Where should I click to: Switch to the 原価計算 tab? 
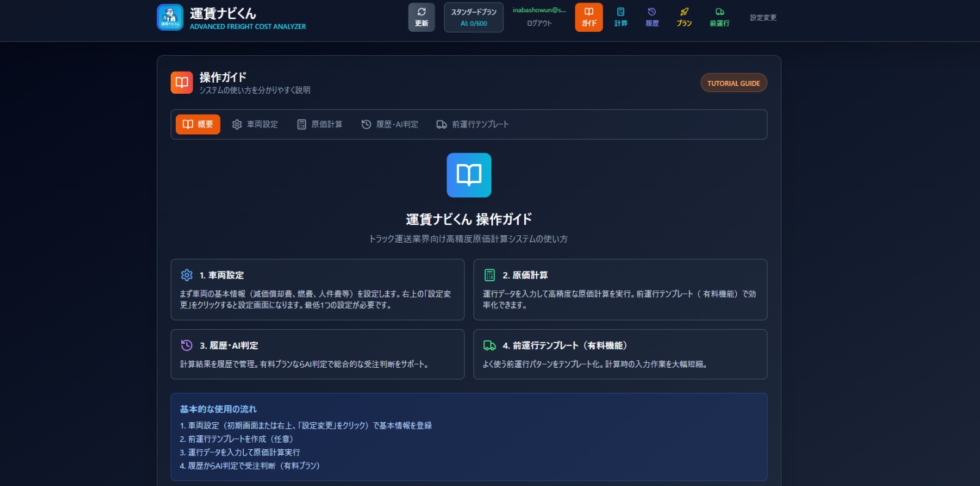coord(320,124)
